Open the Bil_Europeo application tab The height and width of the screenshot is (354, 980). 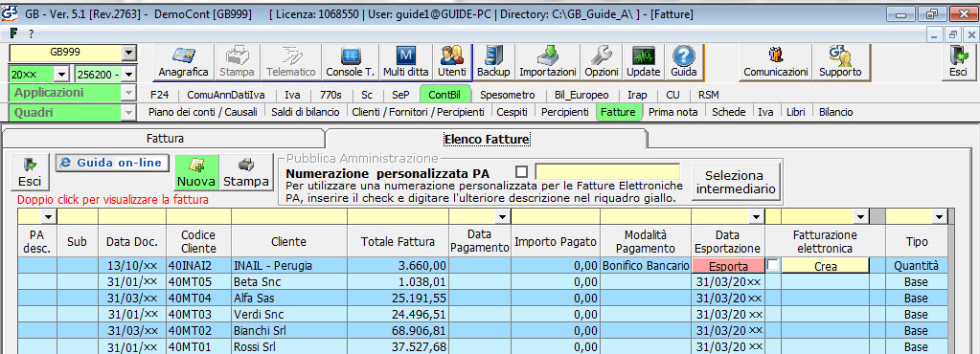coord(581,95)
